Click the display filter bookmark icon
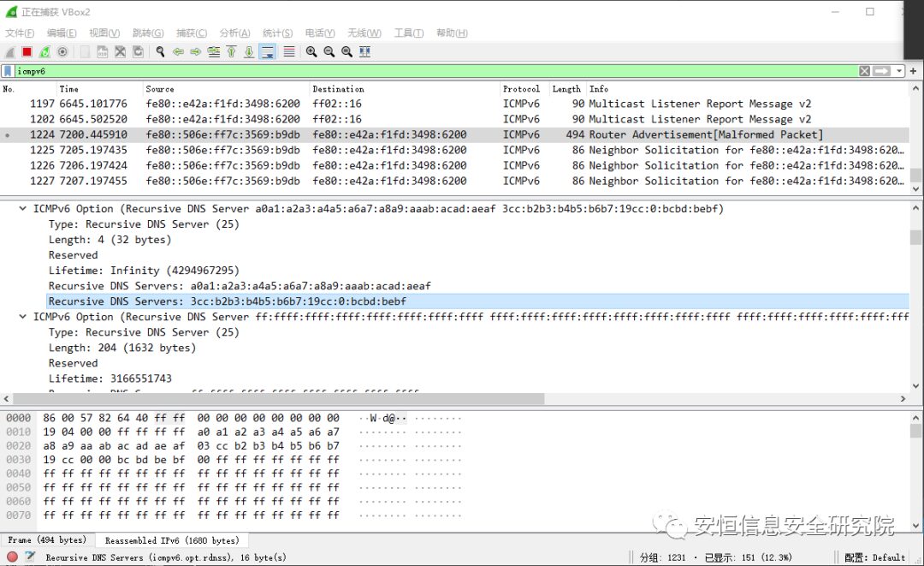This screenshot has height=566, width=924. (8, 71)
